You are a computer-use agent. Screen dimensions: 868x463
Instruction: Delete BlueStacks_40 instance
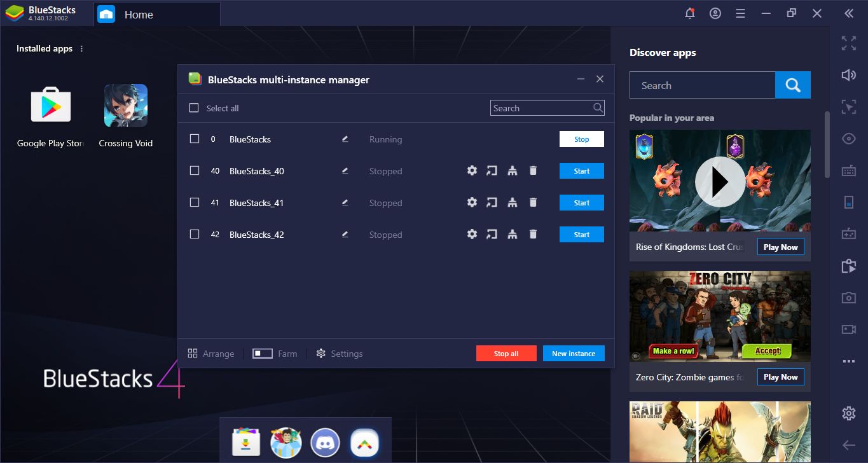click(533, 170)
